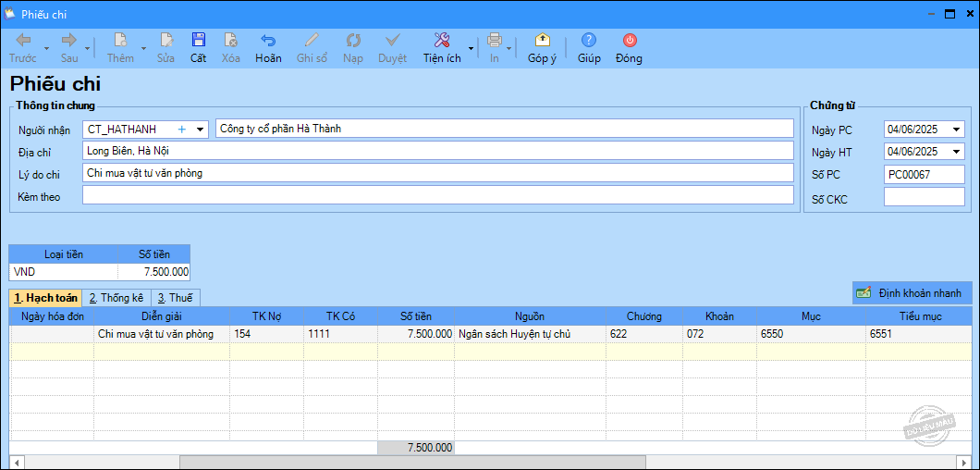
Task: Click the scrollbar left arrow
Action: tap(17, 463)
